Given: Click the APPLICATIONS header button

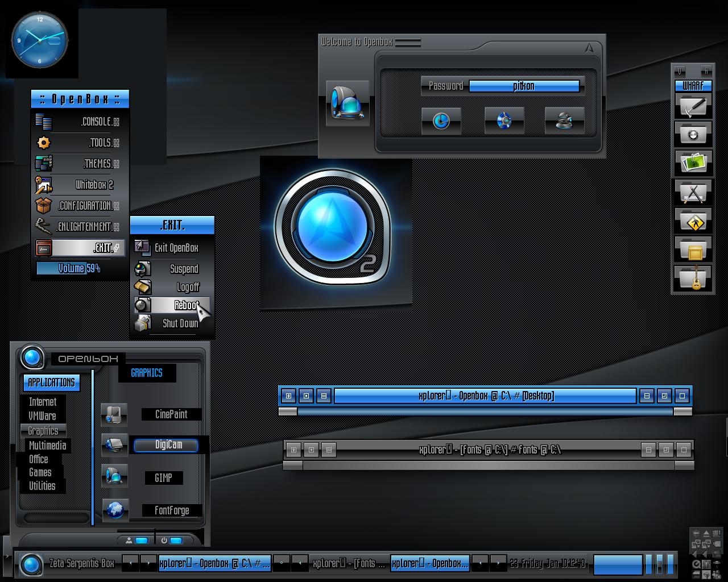Looking at the screenshot, I should pyautogui.click(x=51, y=383).
